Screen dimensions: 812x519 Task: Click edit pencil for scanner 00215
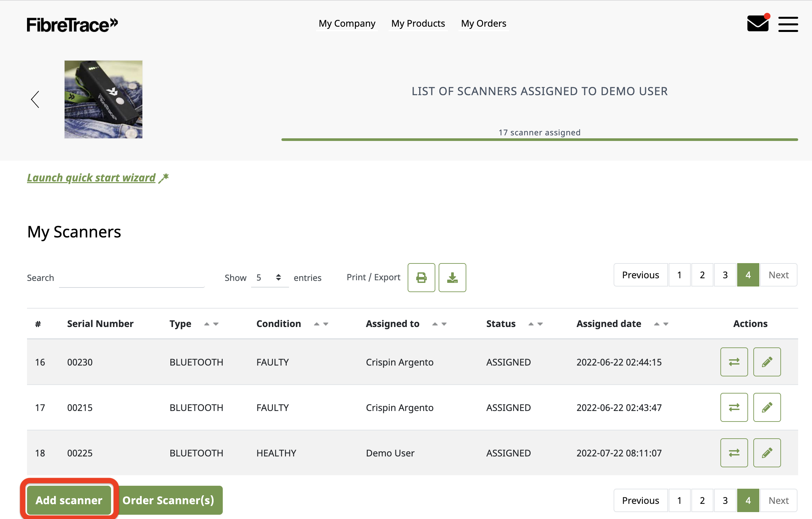click(x=767, y=407)
